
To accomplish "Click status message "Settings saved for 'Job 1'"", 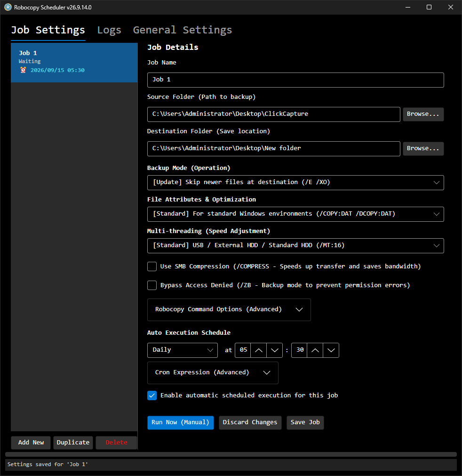I will 48,464.
